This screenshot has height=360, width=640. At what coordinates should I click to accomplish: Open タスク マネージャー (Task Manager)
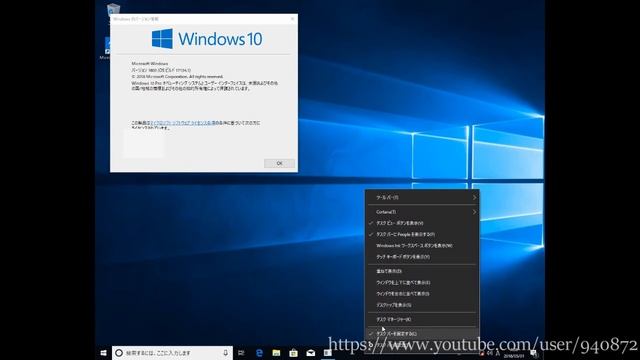422,319
